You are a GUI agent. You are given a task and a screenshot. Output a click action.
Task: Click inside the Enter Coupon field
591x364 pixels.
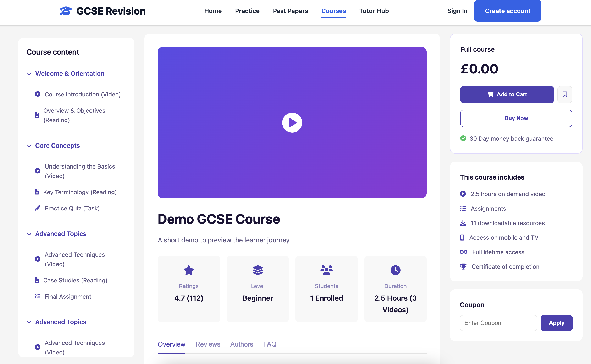click(498, 322)
